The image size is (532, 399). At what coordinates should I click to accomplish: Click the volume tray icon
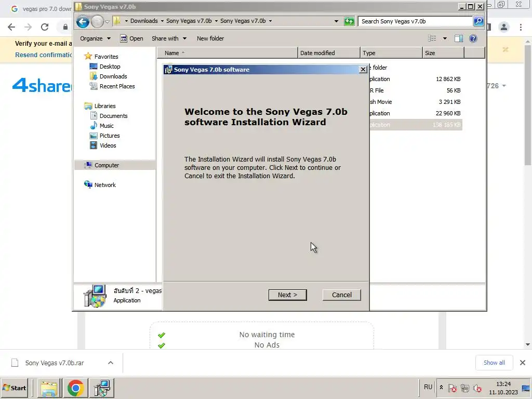tap(477, 388)
